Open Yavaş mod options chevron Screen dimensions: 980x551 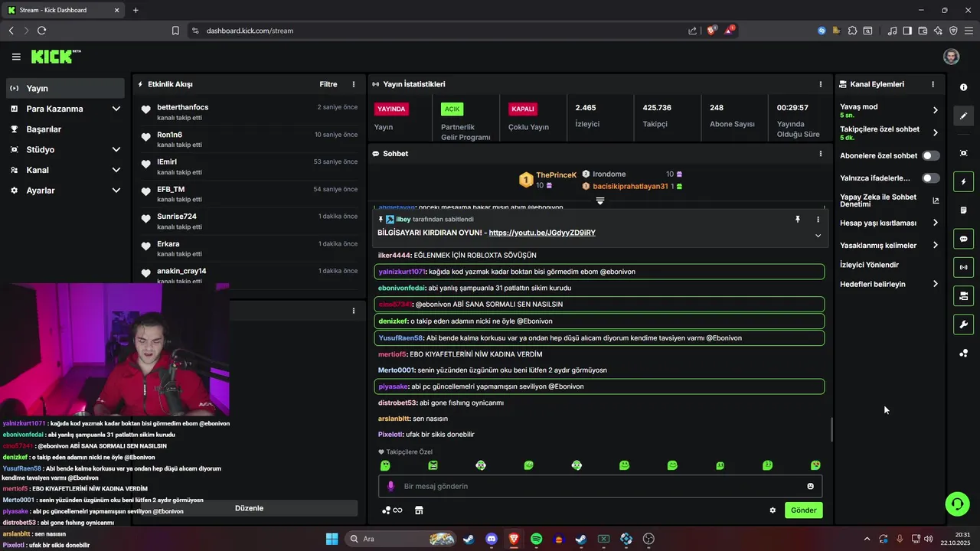935,110
